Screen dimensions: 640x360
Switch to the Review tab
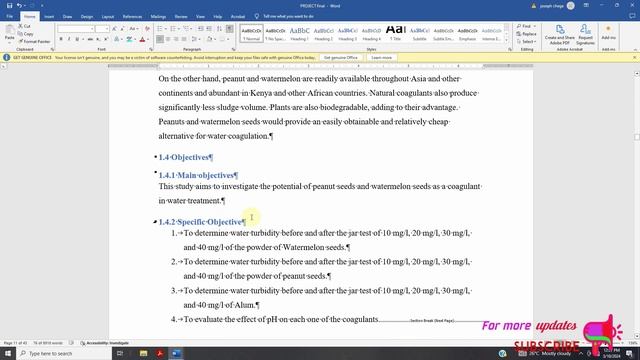tap(181, 16)
